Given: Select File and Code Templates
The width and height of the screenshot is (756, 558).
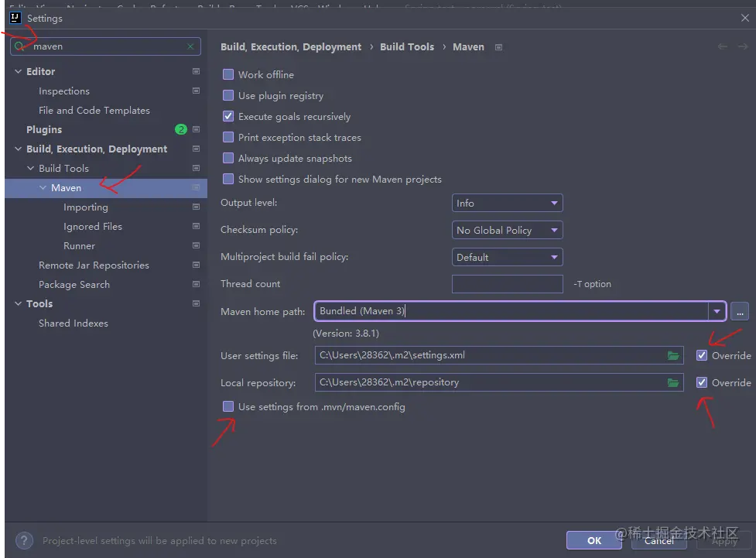Looking at the screenshot, I should tap(94, 111).
